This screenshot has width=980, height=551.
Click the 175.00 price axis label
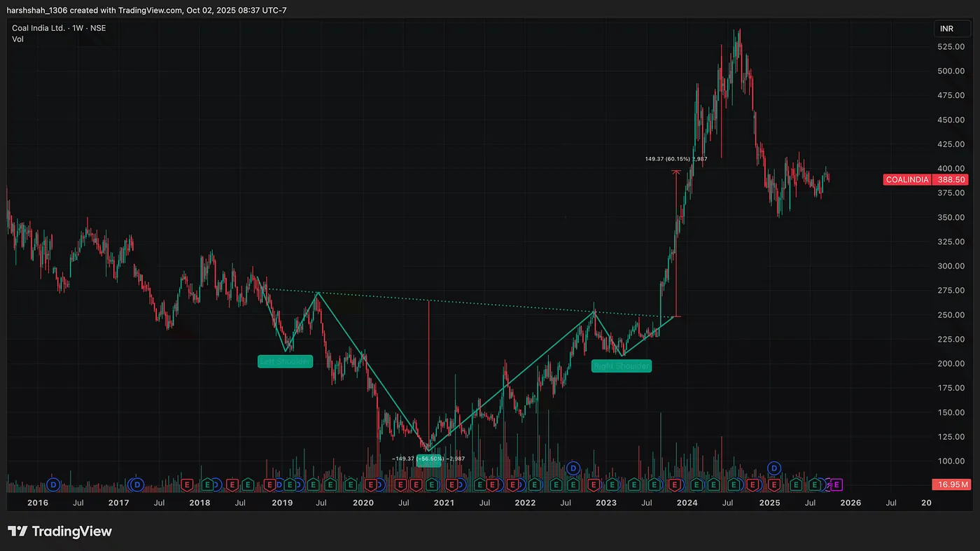point(950,388)
